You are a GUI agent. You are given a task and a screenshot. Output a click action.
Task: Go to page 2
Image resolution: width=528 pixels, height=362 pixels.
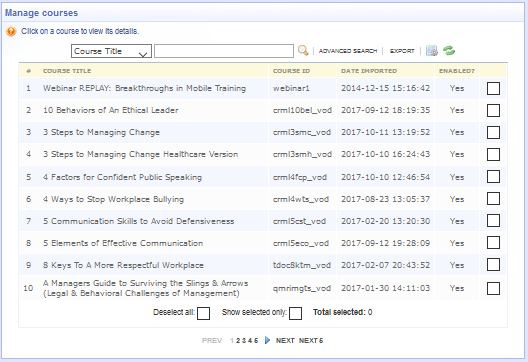coord(238,341)
